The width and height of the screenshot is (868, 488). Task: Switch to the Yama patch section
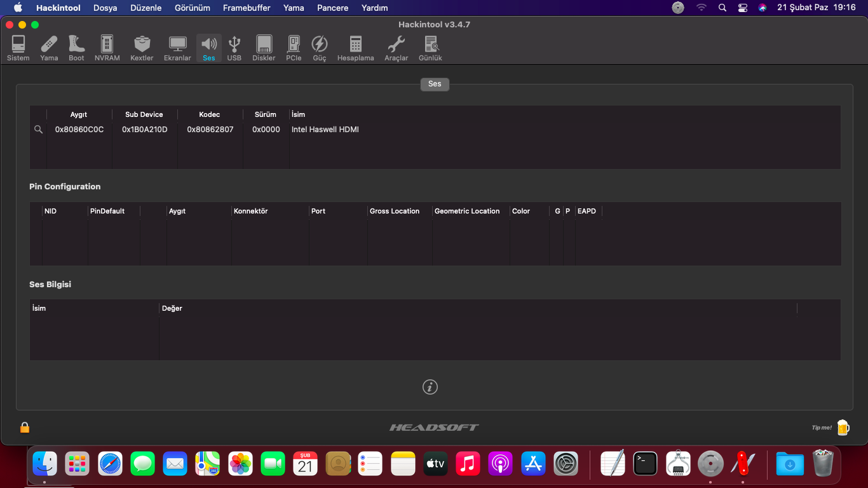(x=49, y=48)
